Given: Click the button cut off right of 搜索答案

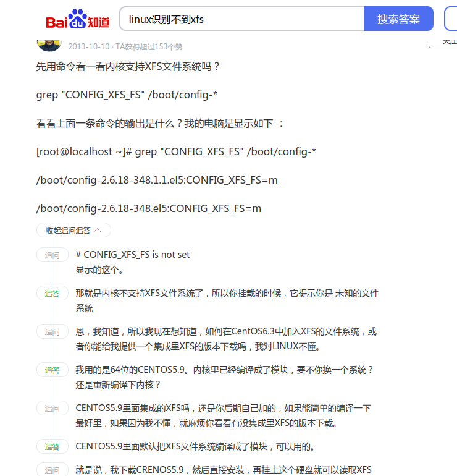Looking at the screenshot, I should pos(451,19).
